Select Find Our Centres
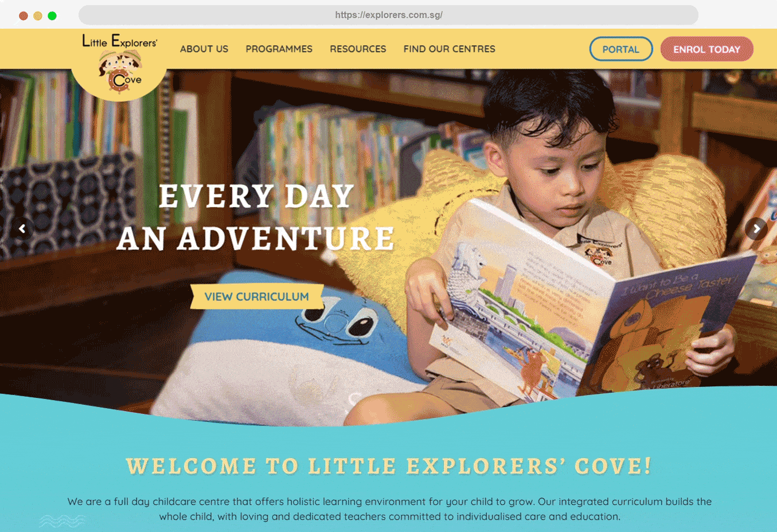 click(x=450, y=49)
